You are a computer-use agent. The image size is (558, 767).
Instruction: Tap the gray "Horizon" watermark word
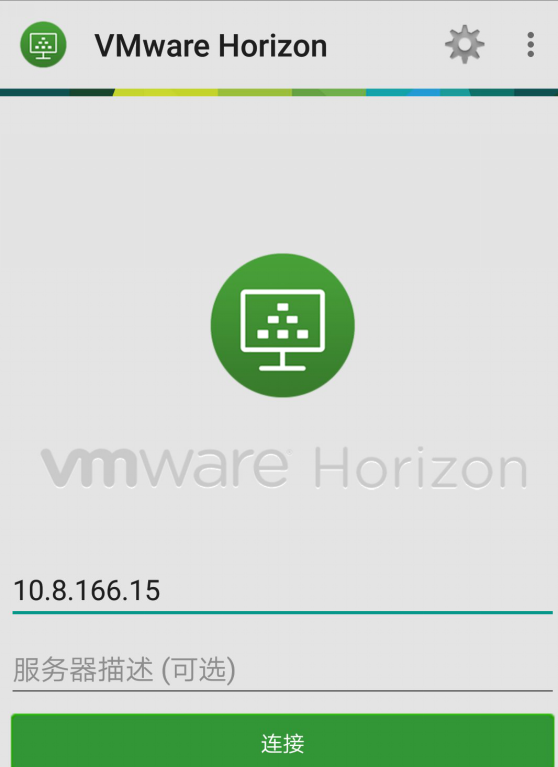[x=421, y=468]
